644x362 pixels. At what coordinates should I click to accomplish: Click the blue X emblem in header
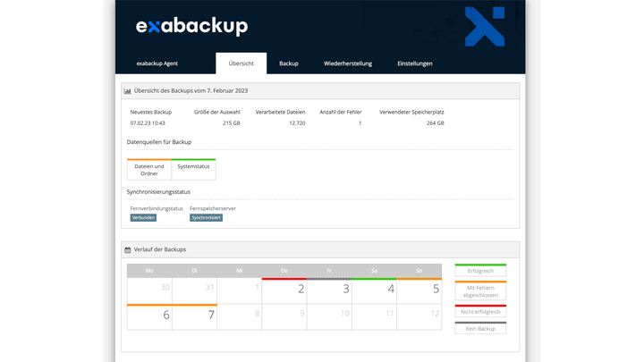[x=485, y=26]
